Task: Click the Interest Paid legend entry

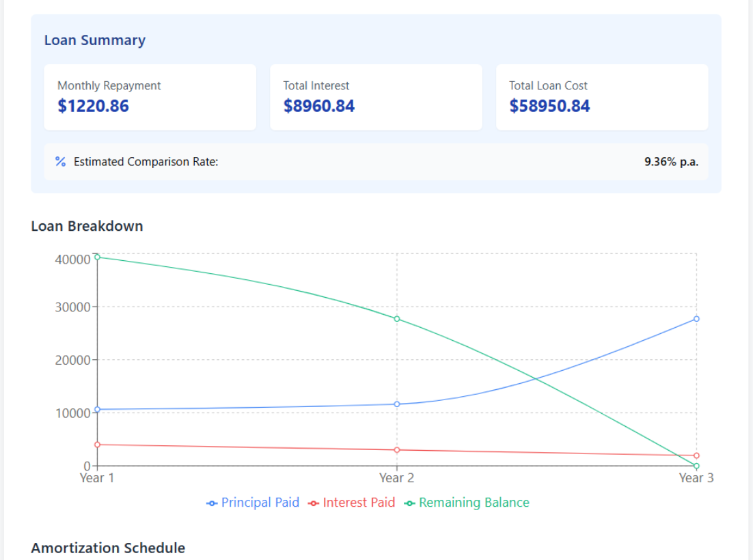Action: pyautogui.click(x=351, y=503)
